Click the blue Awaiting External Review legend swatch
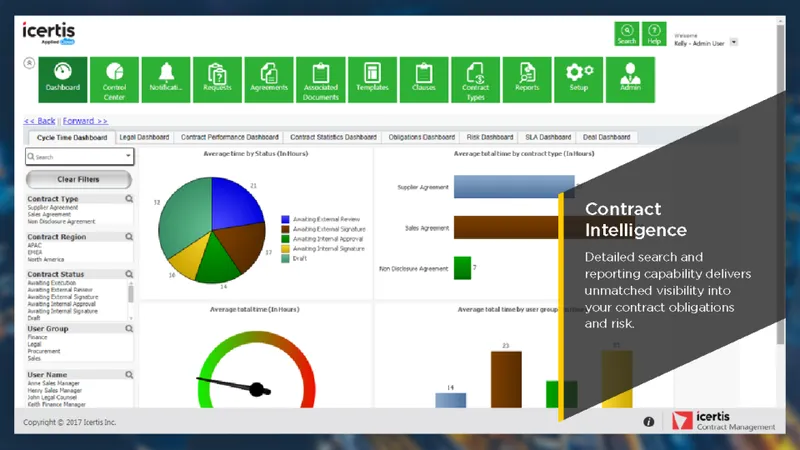This screenshot has height=450, width=800. coord(285,219)
